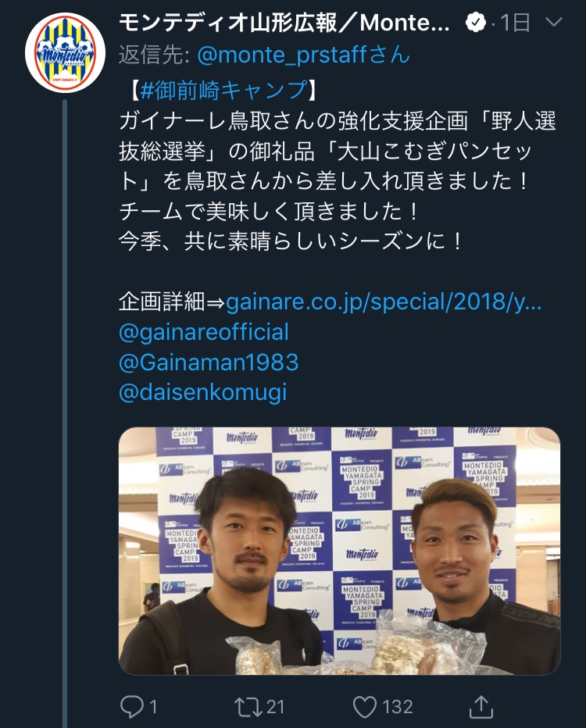Viewport: 586px width, 728px height.
Task: Retweet using the retweet arrows icon
Action: [x=248, y=707]
